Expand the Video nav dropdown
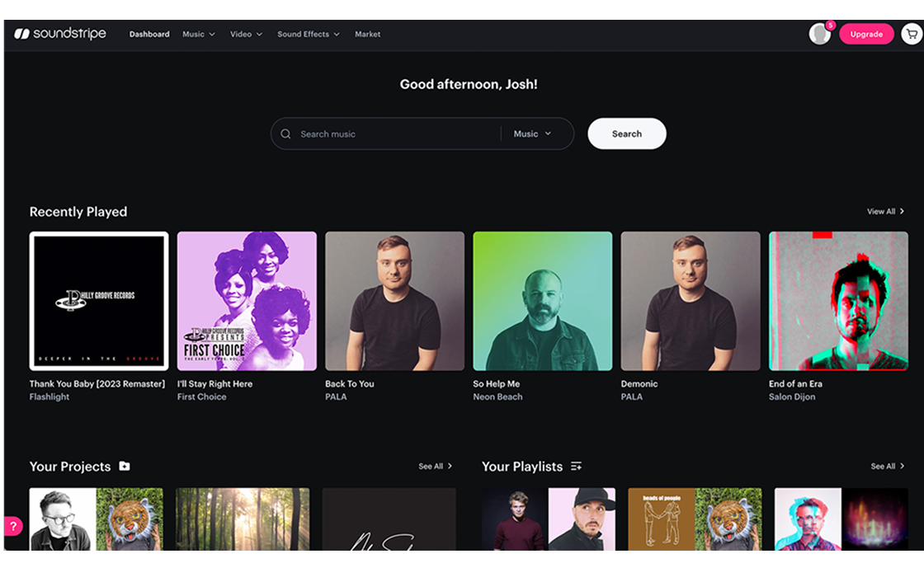Image resolution: width=924 pixels, height=568 pixels. pyautogui.click(x=247, y=34)
